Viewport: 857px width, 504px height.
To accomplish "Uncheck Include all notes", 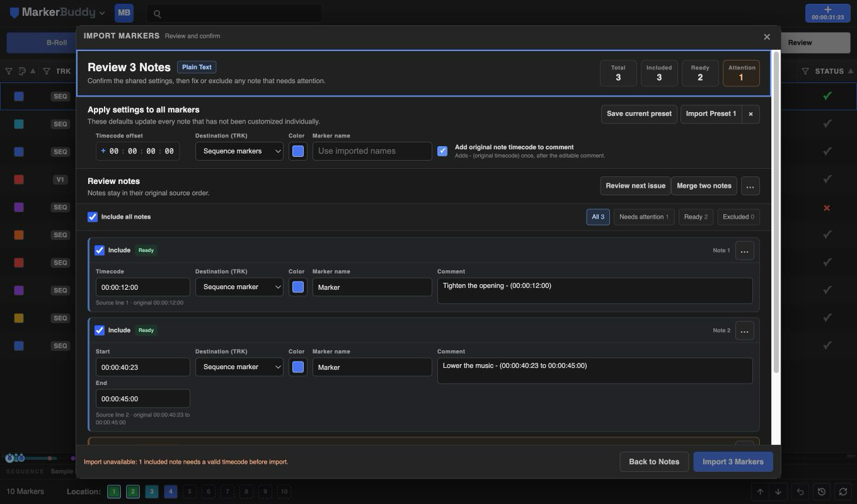I will [x=93, y=217].
